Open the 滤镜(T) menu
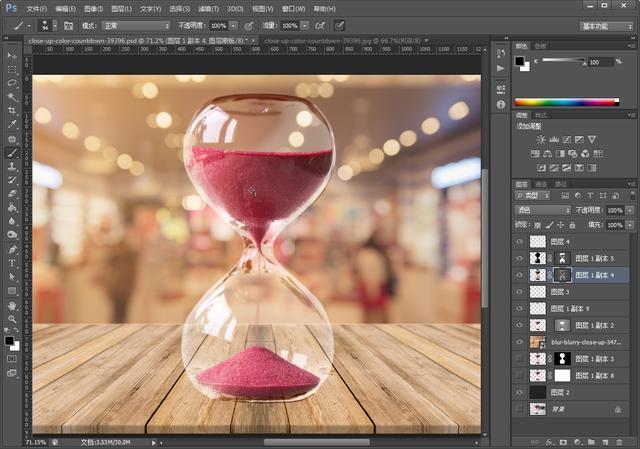The height and width of the screenshot is (449, 640). 208,9
